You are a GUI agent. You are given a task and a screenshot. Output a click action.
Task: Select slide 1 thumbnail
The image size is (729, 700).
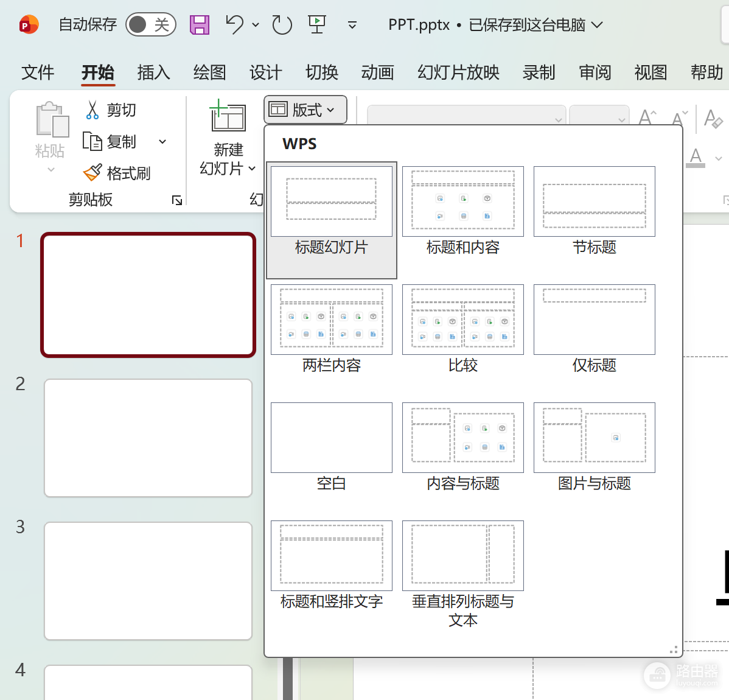(x=148, y=295)
